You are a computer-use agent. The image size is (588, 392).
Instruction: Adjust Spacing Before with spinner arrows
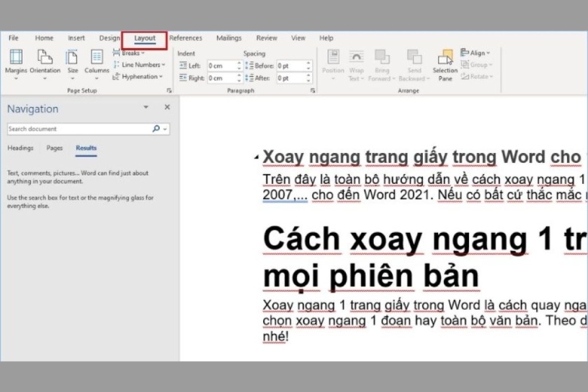point(308,66)
